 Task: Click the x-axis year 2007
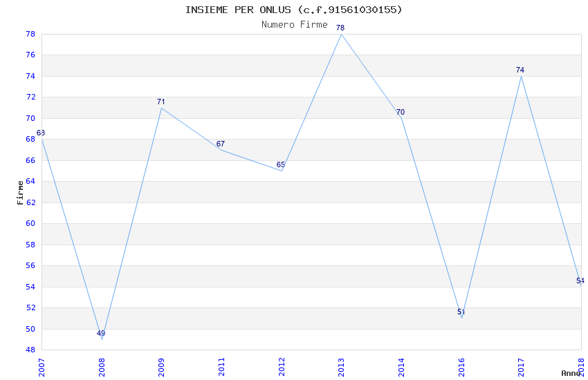point(42,368)
